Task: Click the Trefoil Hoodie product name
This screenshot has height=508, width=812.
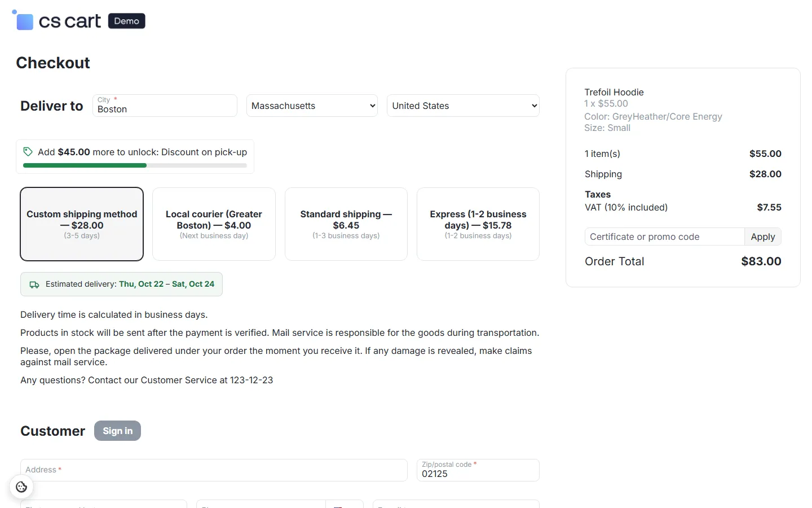Action: pyautogui.click(x=614, y=92)
